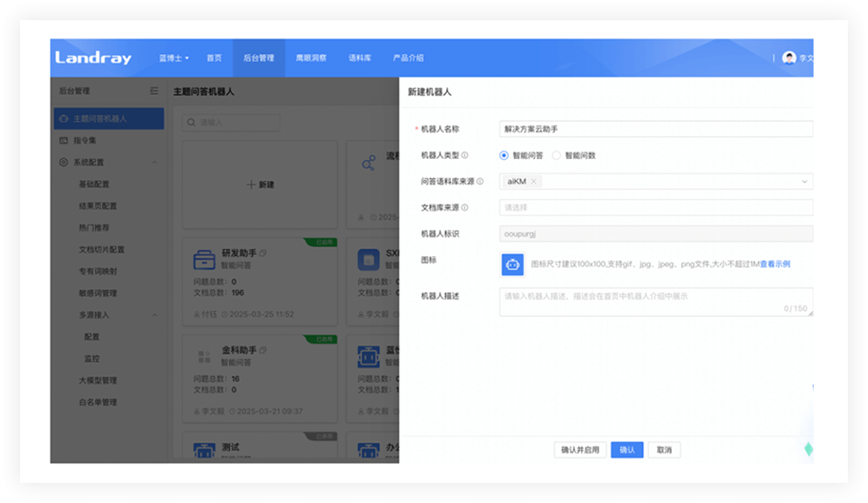The image size is (868, 503).
Task: Collapse the 多源接入 submenu
Action: point(154,315)
